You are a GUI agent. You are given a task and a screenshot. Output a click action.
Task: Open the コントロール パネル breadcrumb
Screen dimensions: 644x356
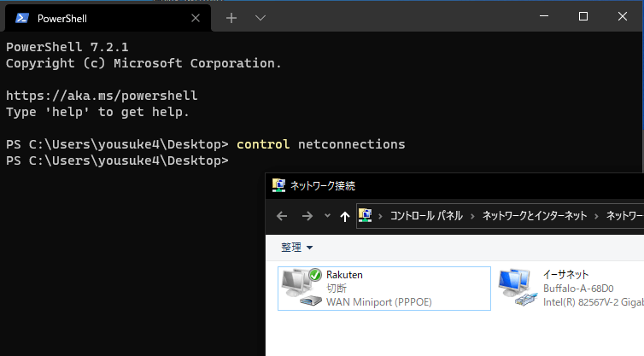(x=426, y=216)
